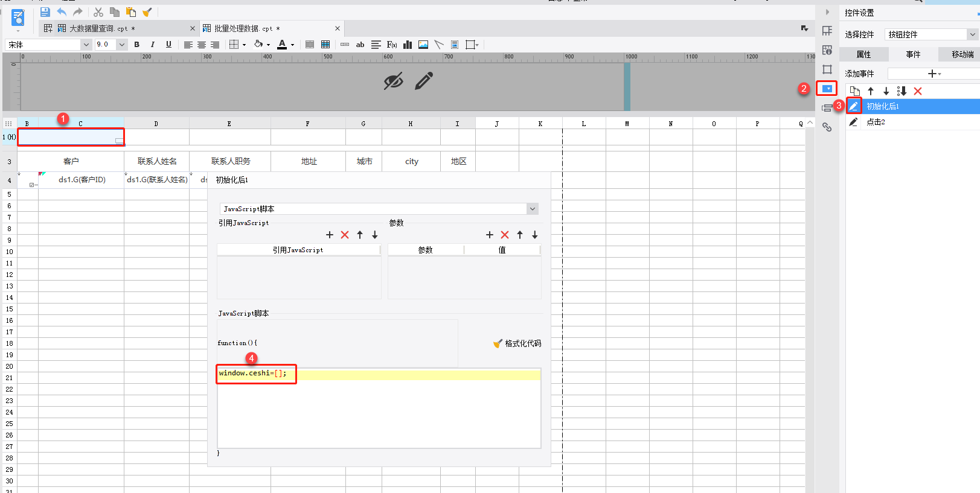The width and height of the screenshot is (980, 493).
Task: Redo the last undone action
Action: pyautogui.click(x=78, y=12)
